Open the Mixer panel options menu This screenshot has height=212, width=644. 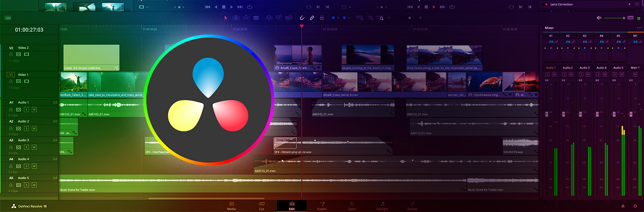[640, 28]
